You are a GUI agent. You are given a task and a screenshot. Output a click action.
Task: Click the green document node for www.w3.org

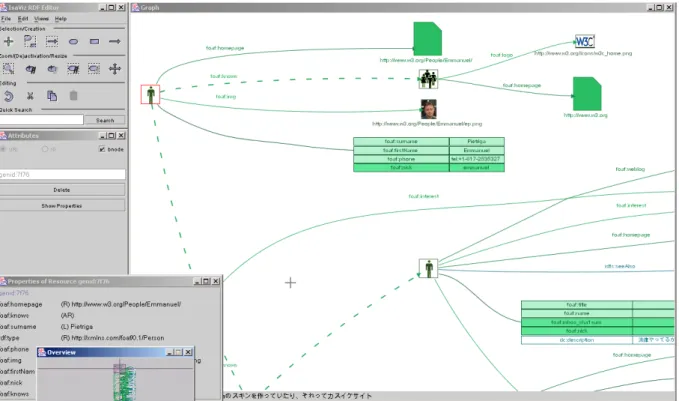click(587, 94)
